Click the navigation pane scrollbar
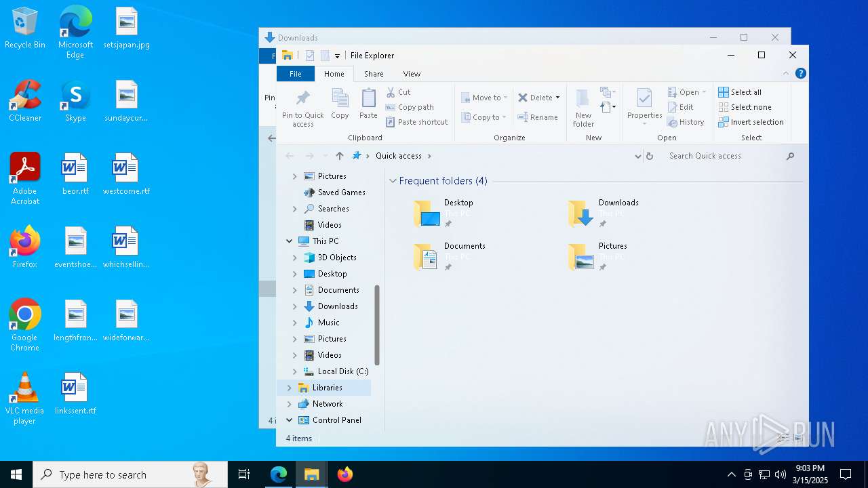 pyautogui.click(x=377, y=325)
